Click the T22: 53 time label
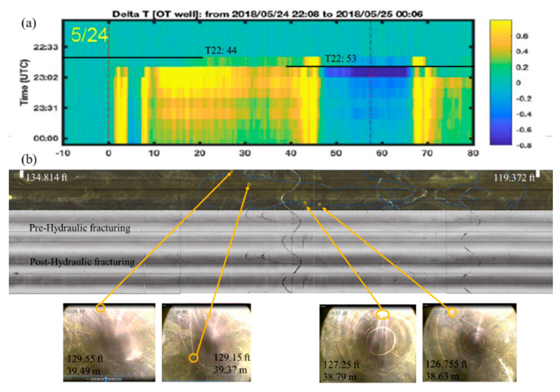 click(341, 59)
